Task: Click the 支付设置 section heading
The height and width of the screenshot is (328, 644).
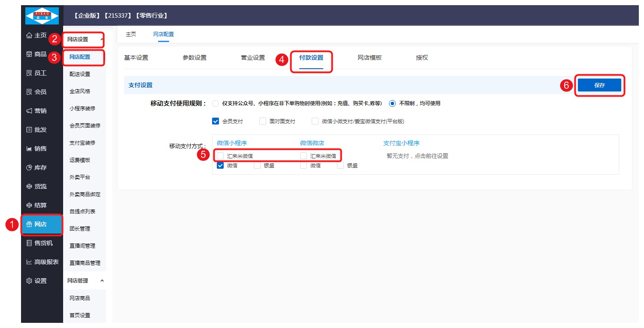Action: [x=140, y=85]
